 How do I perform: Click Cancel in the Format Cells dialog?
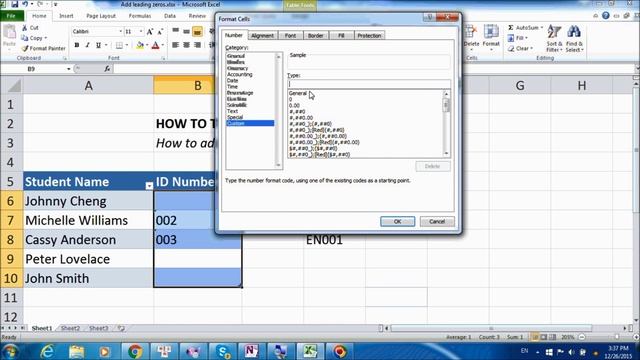point(437,221)
